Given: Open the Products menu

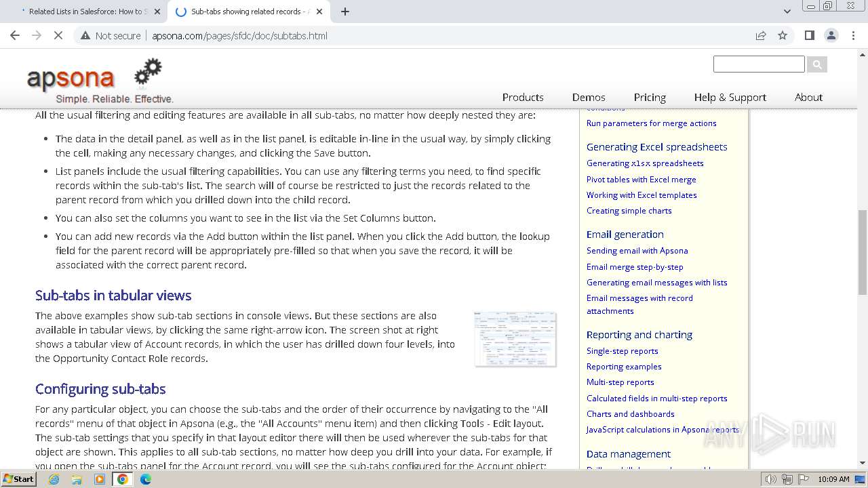Looking at the screenshot, I should click(x=523, y=97).
